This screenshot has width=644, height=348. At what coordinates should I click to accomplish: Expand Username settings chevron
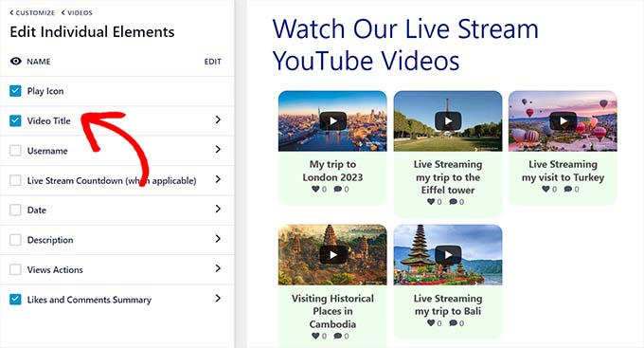point(218,149)
